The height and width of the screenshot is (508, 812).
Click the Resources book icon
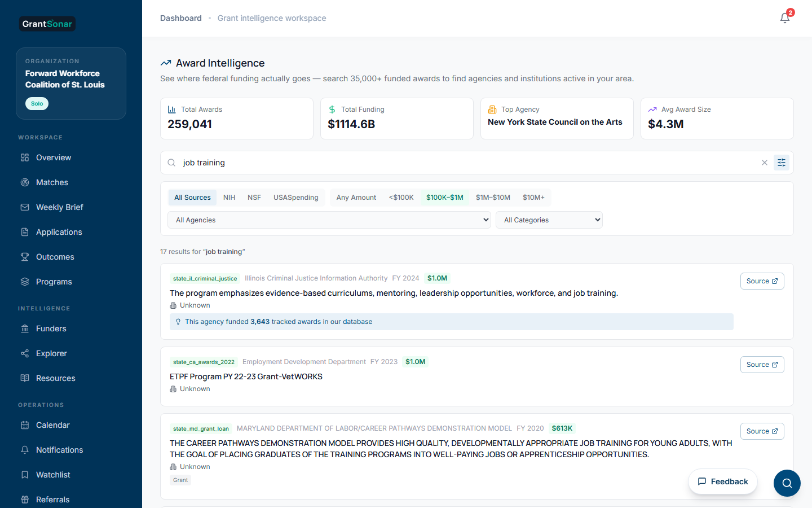[25, 378]
